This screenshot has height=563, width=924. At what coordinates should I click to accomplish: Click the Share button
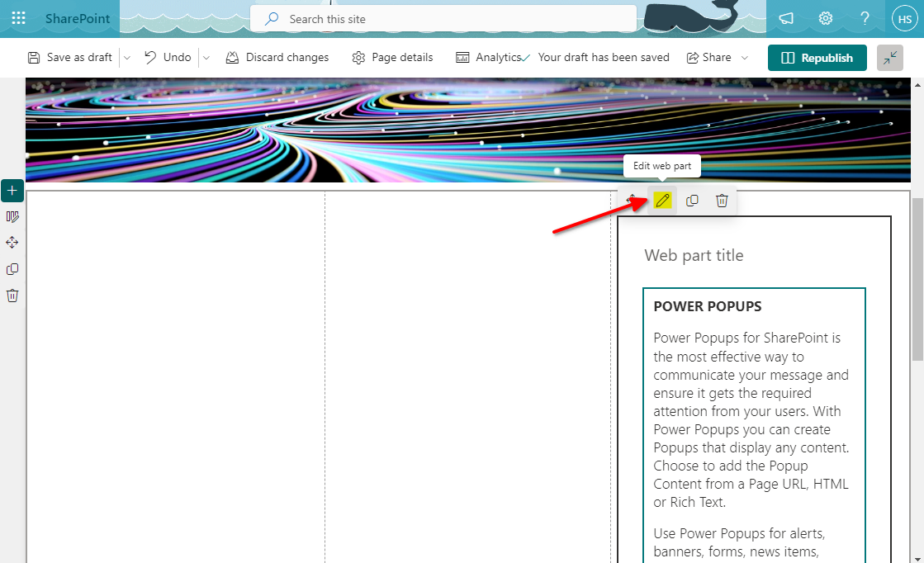(x=709, y=58)
